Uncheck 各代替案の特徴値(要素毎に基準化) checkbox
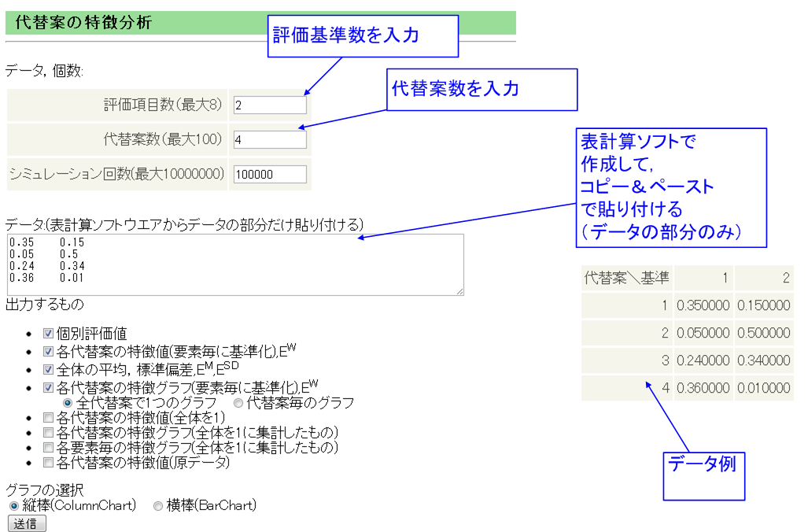Viewport: 808px width, 532px height. [48, 352]
